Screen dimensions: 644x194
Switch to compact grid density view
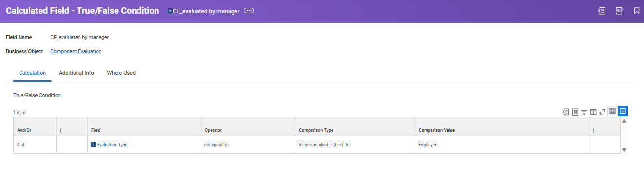(x=613, y=111)
